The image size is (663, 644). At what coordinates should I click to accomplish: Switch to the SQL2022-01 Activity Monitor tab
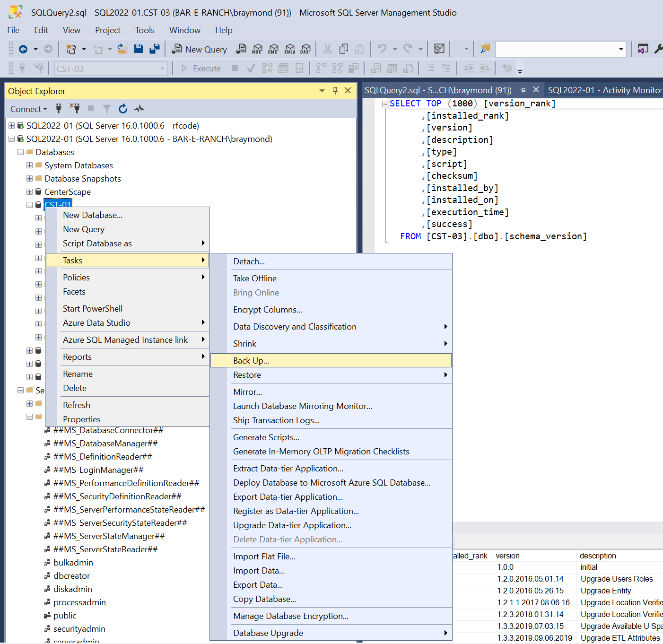point(604,90)
